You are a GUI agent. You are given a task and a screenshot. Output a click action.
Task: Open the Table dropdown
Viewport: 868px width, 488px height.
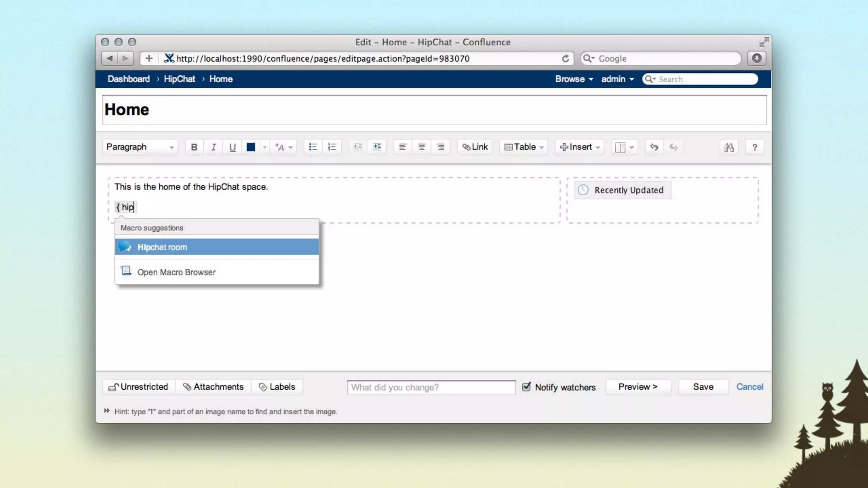(524, 147)
